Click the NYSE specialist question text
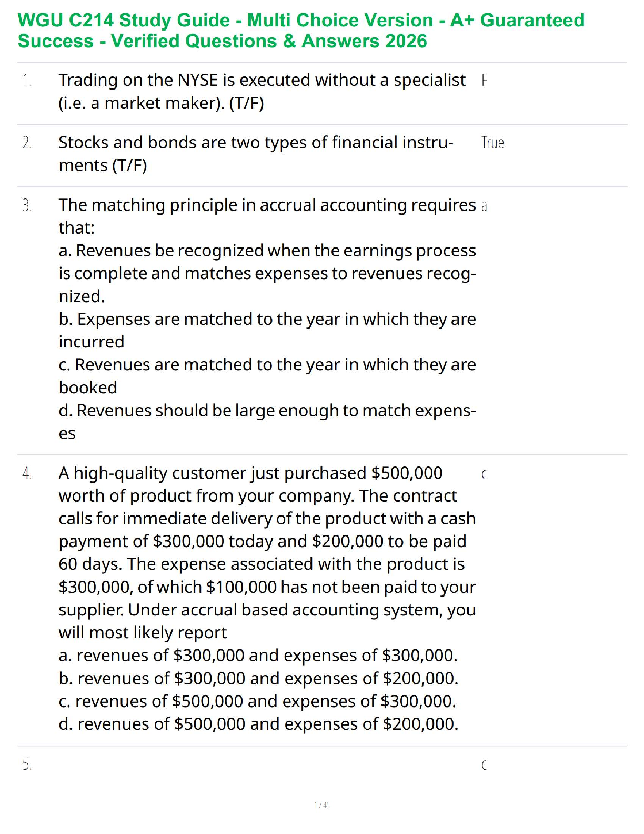 261,91
